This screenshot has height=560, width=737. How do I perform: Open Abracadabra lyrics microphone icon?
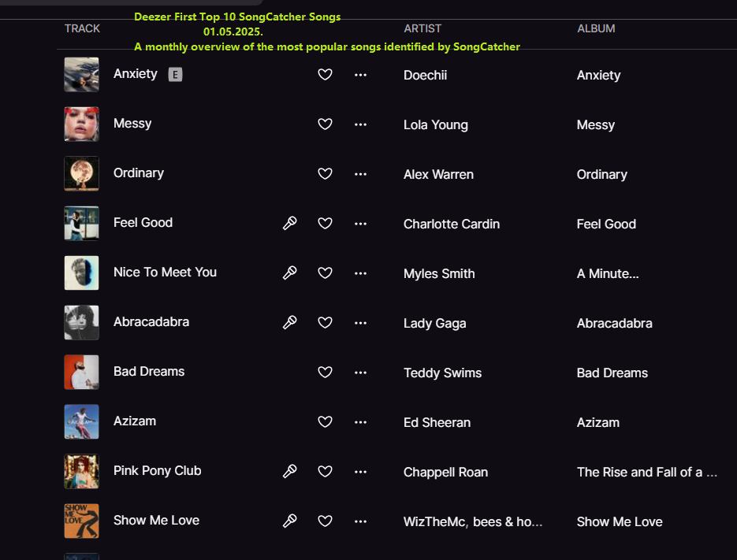click(289, 322)
